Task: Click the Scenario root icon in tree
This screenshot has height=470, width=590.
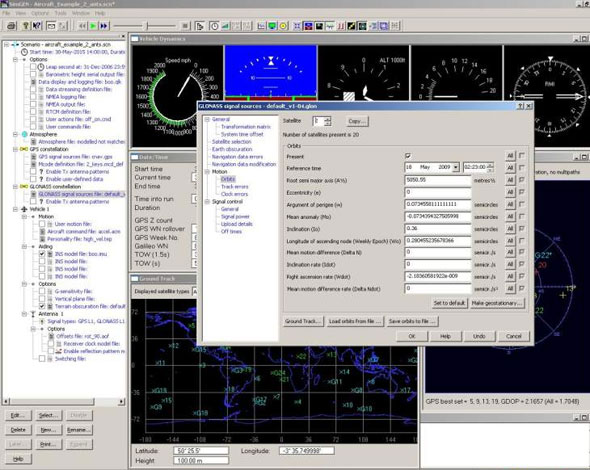Action: pyautogui.click(x=15, y=44)
